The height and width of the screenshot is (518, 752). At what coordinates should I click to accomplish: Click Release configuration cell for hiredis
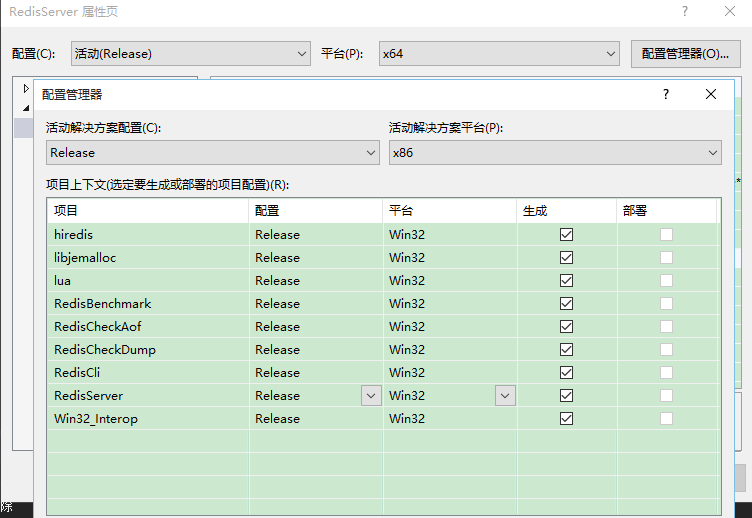(x=316, y=235)
